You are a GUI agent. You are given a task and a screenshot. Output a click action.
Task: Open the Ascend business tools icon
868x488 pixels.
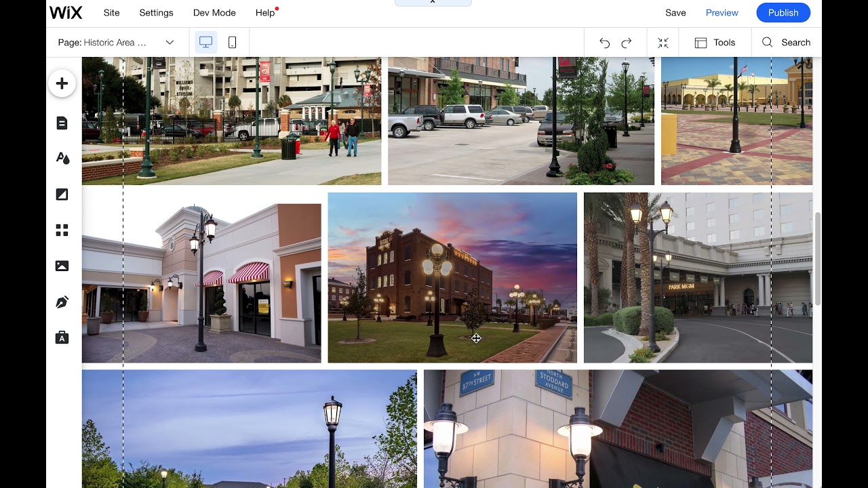62,338
